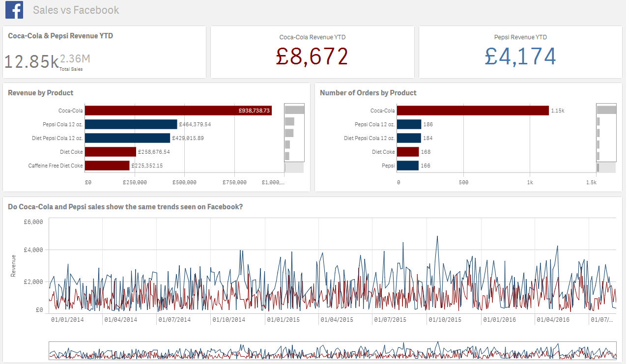Select Diet Pepsi Cola 12 oz. revenue bar
This screenshot has width=626, height=364.
127,138
